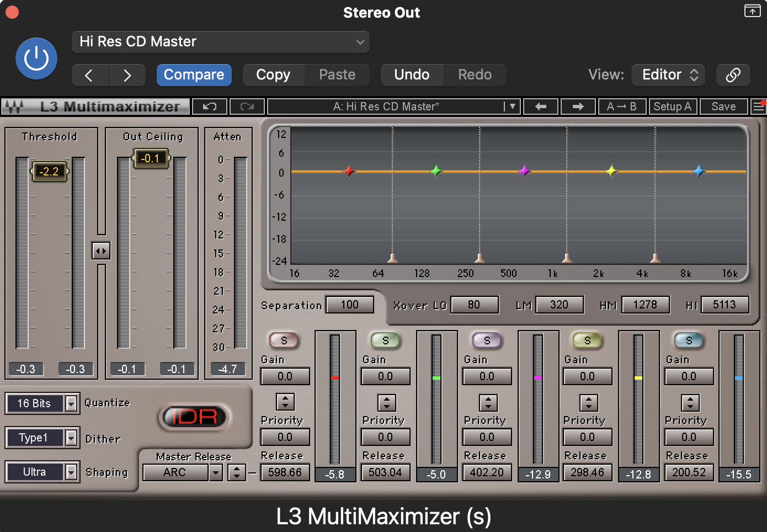
Task: Click the HI crossover frequency field
Action: point(725,305)
